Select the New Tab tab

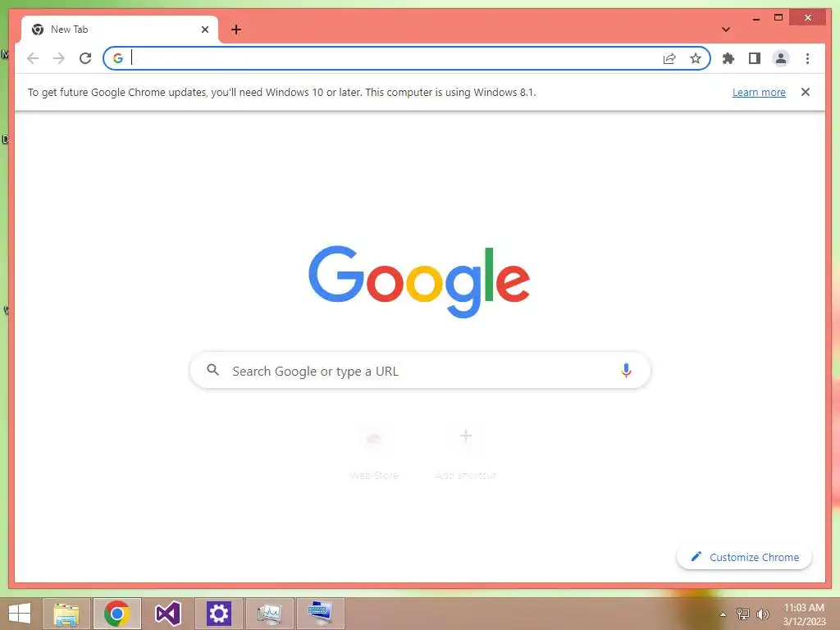point(120,30)
